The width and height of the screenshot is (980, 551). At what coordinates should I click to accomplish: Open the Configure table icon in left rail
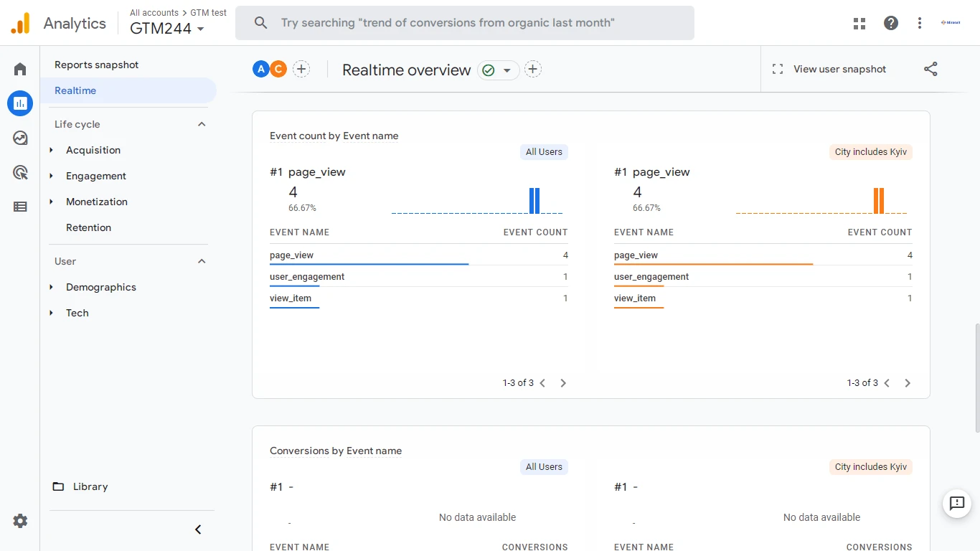tap(20, 207)
